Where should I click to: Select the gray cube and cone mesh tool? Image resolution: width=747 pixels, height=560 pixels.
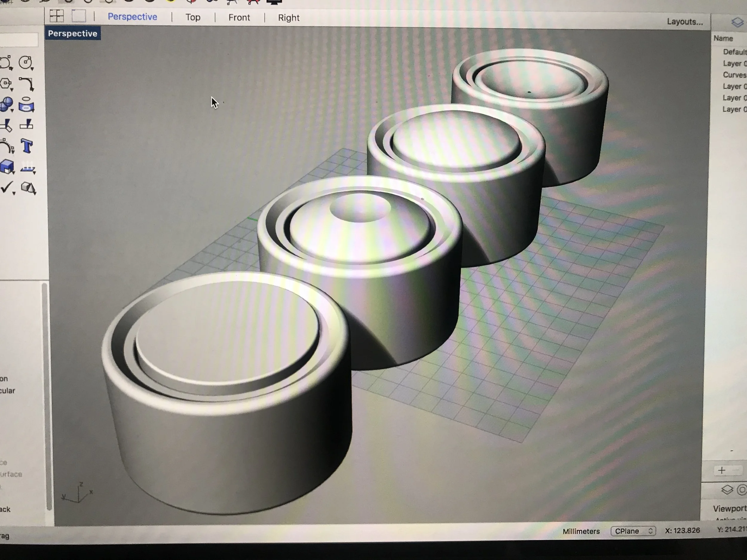(x=28, y=188)
